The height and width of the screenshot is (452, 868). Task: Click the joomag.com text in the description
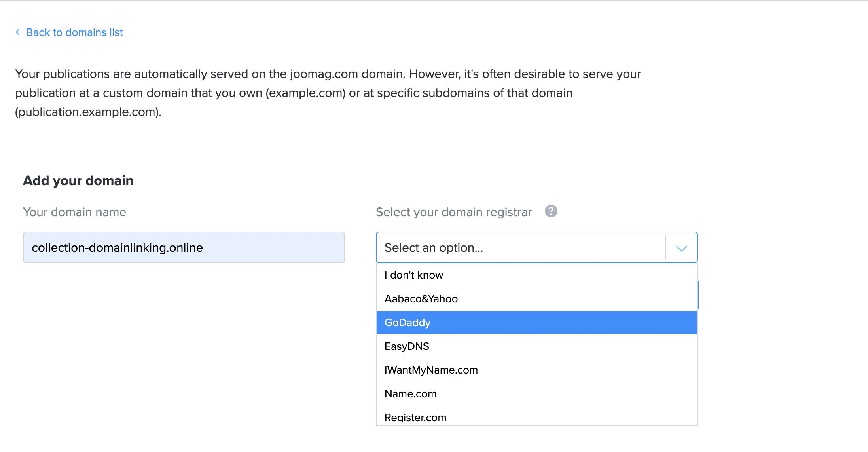[324, 74]
